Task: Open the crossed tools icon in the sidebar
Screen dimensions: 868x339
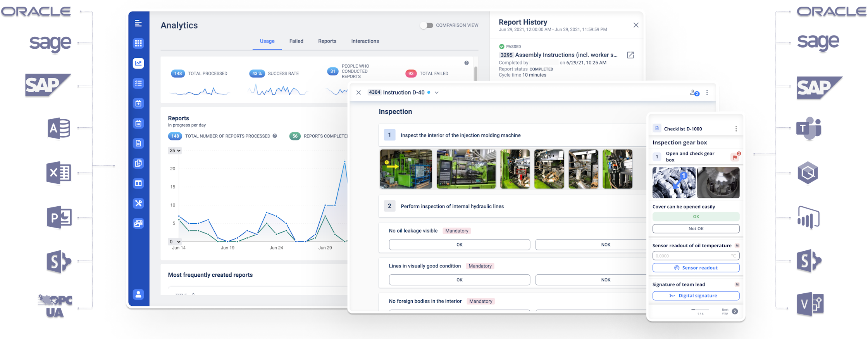Action: [138, 203]
